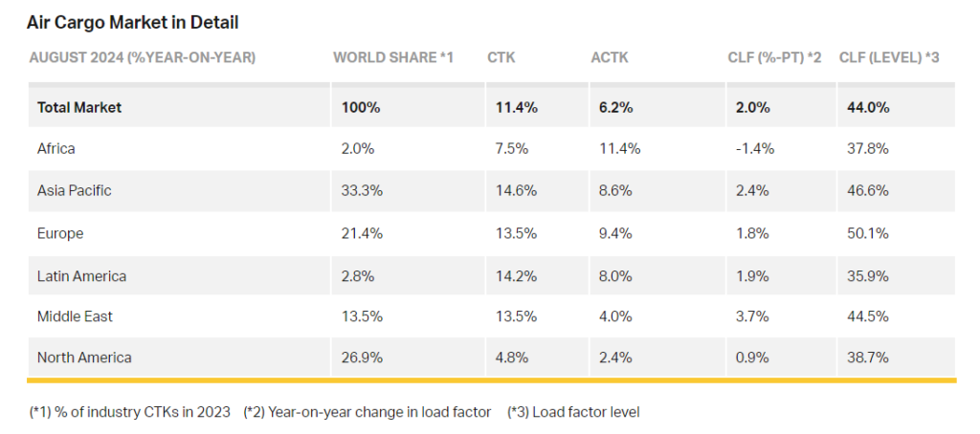Select the Latin America row label
The width and height of the screenshot is (980, 434).
(x=81, y=275)
